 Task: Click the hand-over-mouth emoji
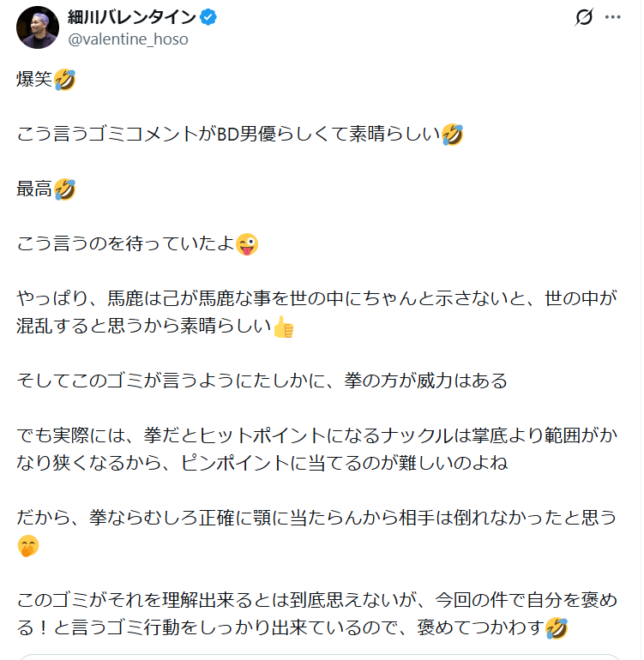tap(28, 546)
